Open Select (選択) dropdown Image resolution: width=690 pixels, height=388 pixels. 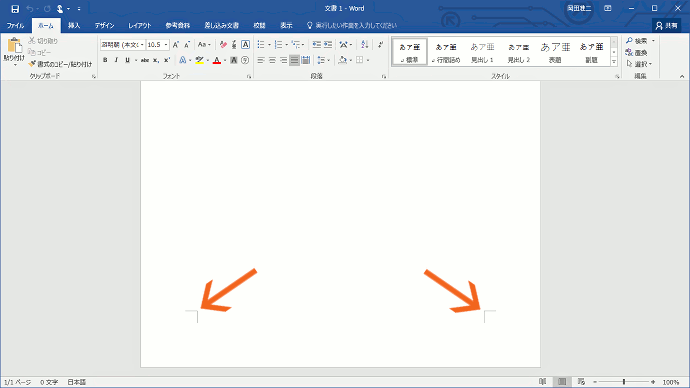(x=639, y=64)
